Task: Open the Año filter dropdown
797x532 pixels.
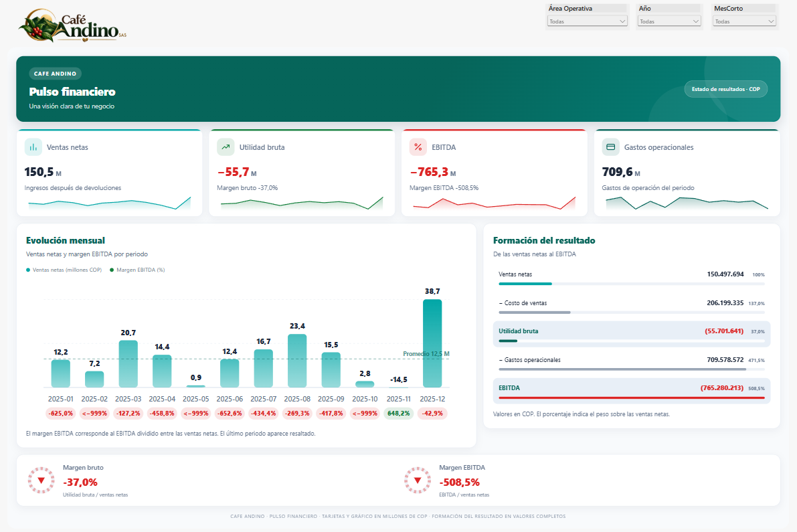Action: pyautogui.click(x=669, y=21)
